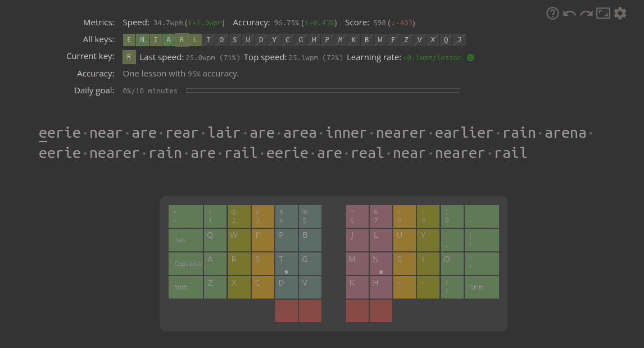Click the right Shift on virtual keyboard
Viewport: 644px width, 348px height.
click(x=482, y=287)
